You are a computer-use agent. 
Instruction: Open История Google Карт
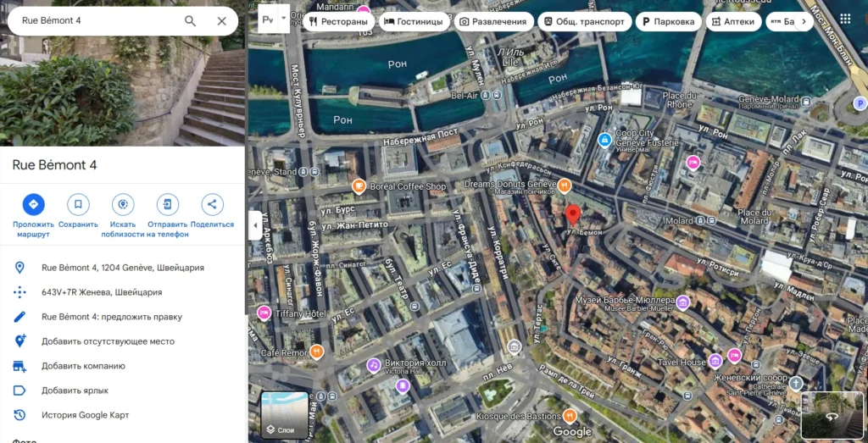(x=85, y=415)
